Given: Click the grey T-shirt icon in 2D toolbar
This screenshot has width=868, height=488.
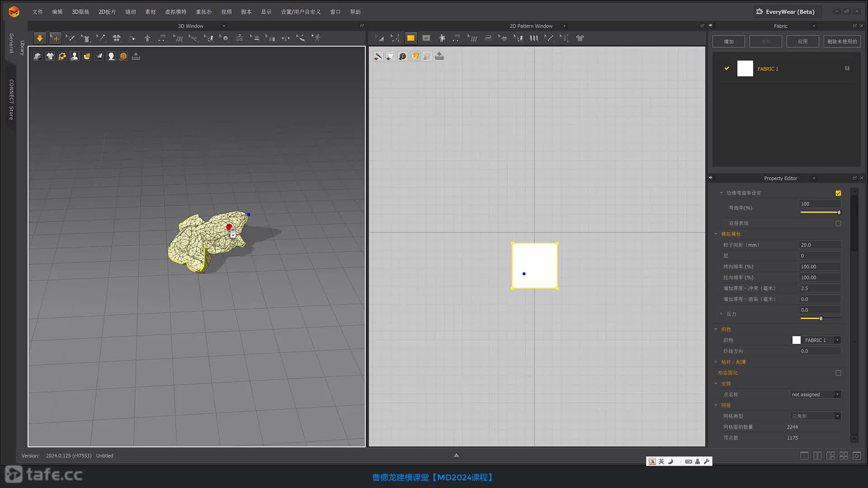Looking at the screenshot, I should point(580,38).
